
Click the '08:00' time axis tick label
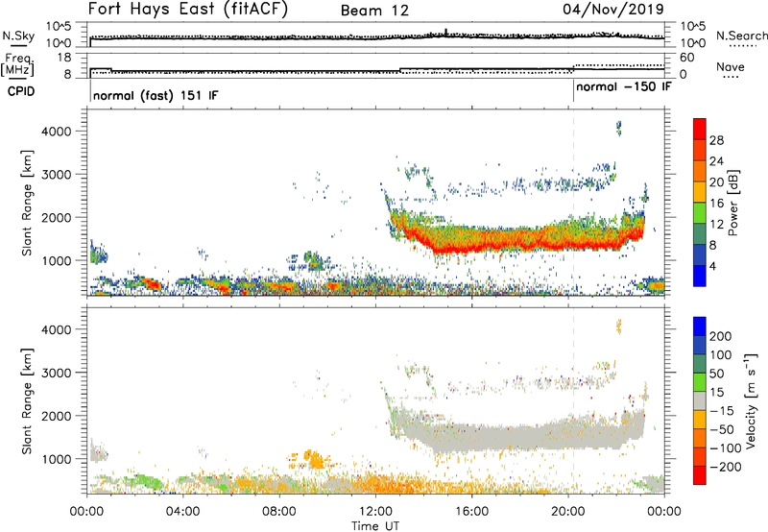coord(279,512)
